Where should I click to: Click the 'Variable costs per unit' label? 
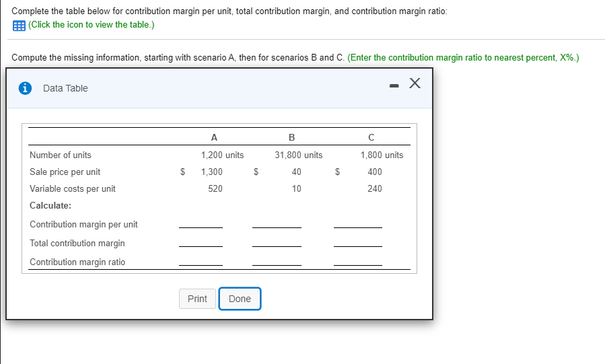[x=73, y=189]
